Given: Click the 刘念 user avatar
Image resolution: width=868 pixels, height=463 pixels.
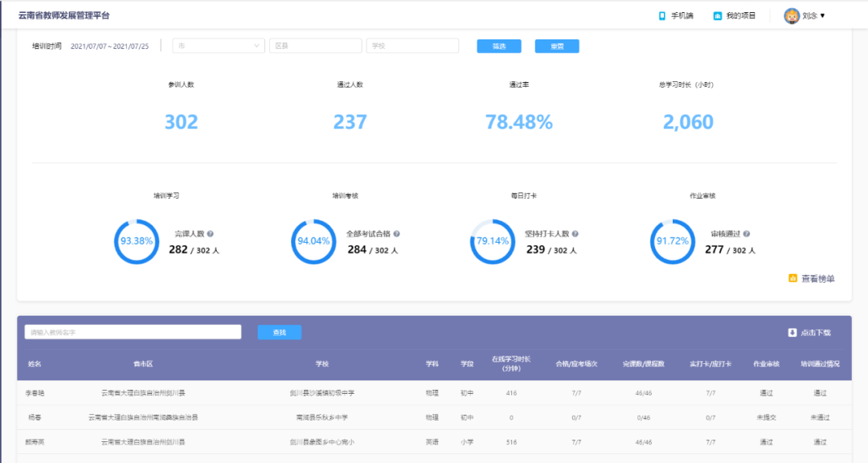Looking at the screenshot, I should point(792,16).
